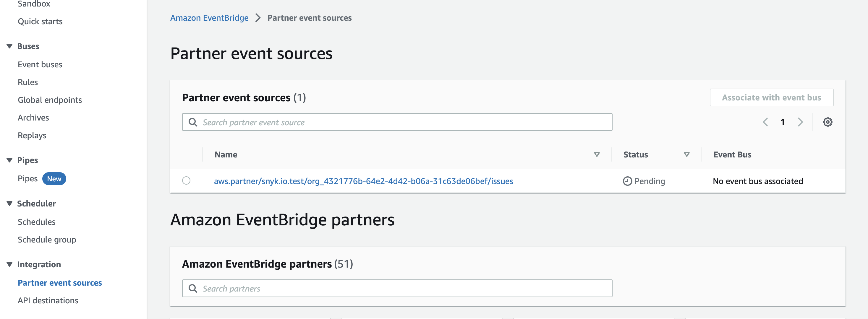Click the search icon in the partners search box
The height and width of the screenshot is (319, 868).
click(x=193, y=288)
